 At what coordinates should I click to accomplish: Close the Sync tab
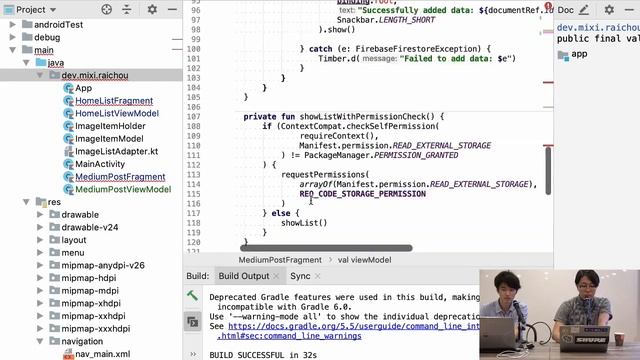coord(317,276)
